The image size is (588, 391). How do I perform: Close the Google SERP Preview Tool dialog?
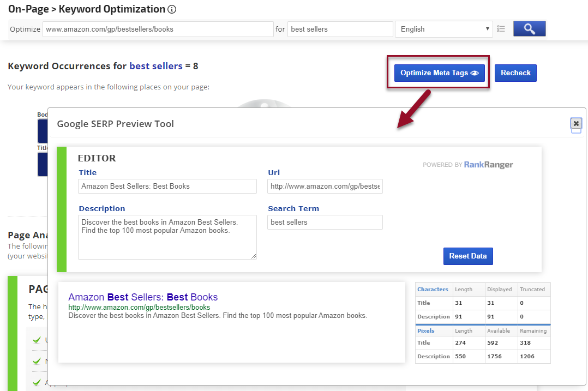click(x=576, y=123)
